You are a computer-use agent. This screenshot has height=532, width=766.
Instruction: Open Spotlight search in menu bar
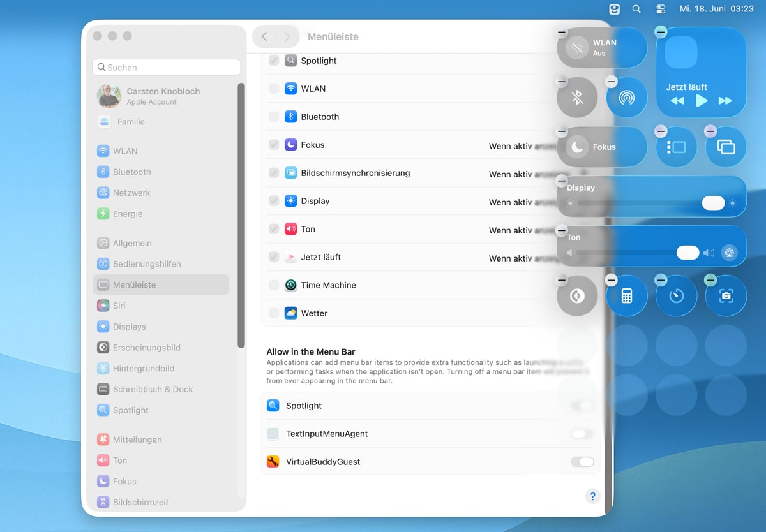click(x=636, y=9)
